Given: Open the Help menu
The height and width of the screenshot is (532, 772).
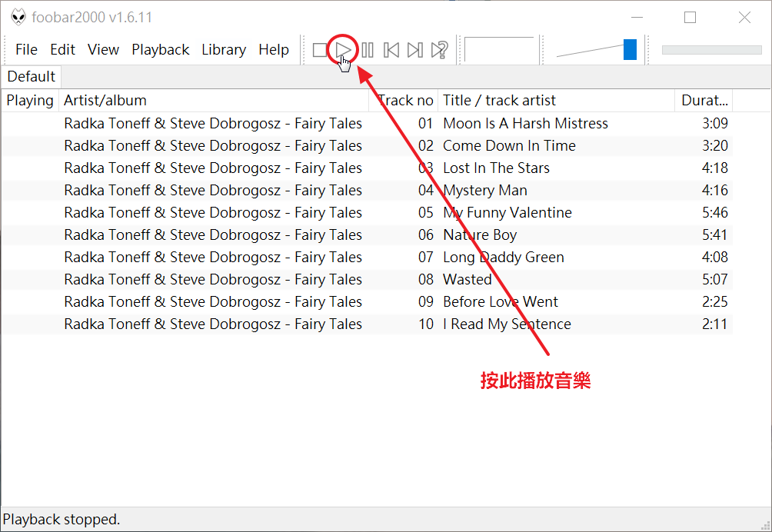Looking at the screenshot, I should [x=274, y=50].
